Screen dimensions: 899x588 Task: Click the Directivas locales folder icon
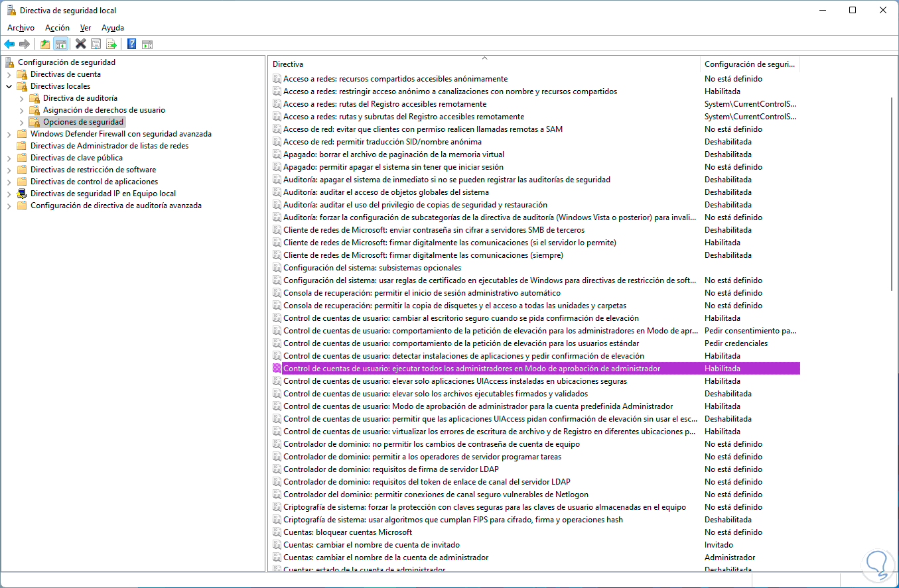pyautogui.click(x=22, y=86)
